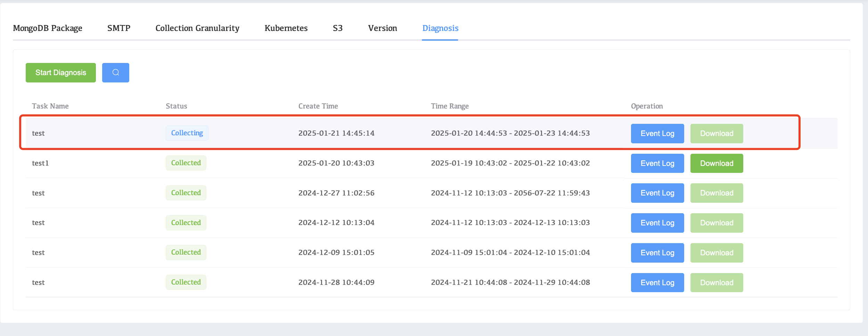Open Event Log for the Collecting task
Screen dimensions: 868x336
pyautogui.click(x=657, y=134)
